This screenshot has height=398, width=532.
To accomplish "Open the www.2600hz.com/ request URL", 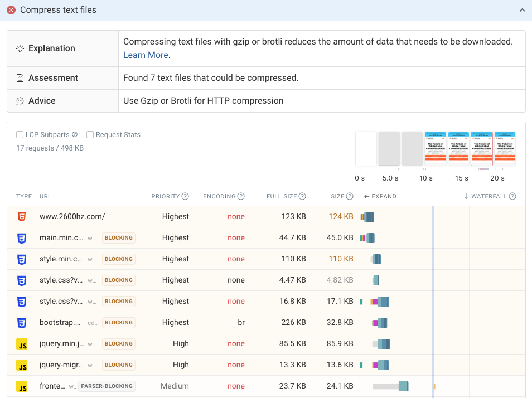I will pos(72,217).
